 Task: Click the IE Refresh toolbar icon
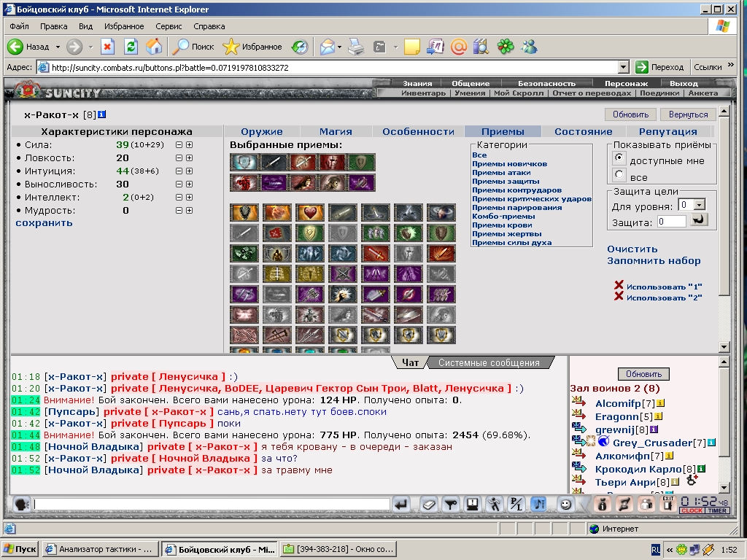point(131,47)
